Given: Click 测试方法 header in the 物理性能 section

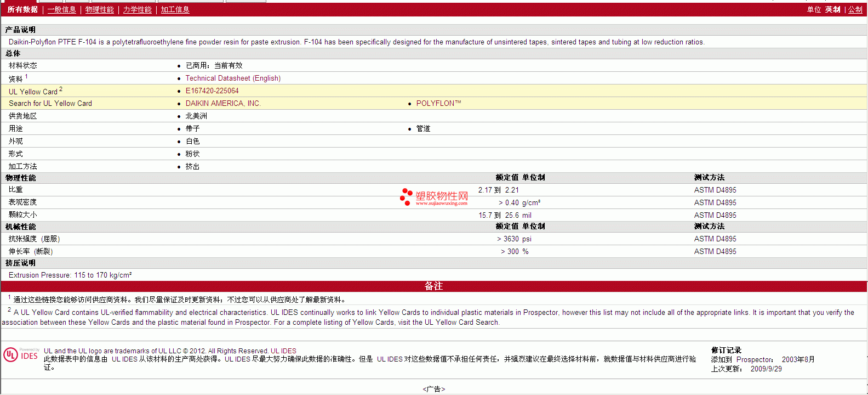Looking at the screenshot, I should (709, 178).
